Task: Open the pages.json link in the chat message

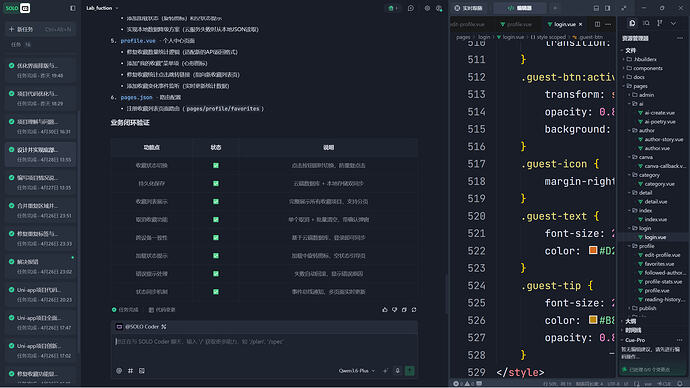Action: 136,97
